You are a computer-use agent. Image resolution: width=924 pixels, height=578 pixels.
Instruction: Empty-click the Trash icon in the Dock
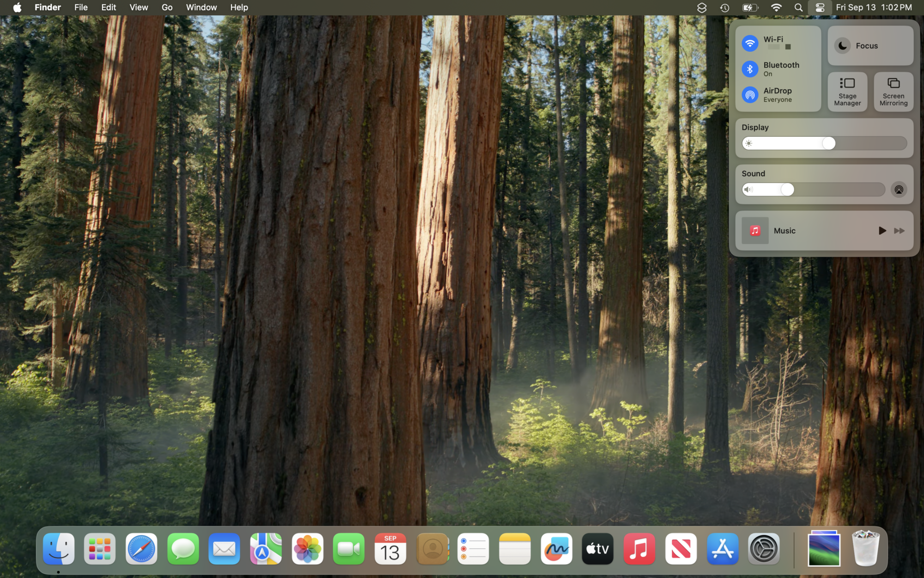pos(865,549)
